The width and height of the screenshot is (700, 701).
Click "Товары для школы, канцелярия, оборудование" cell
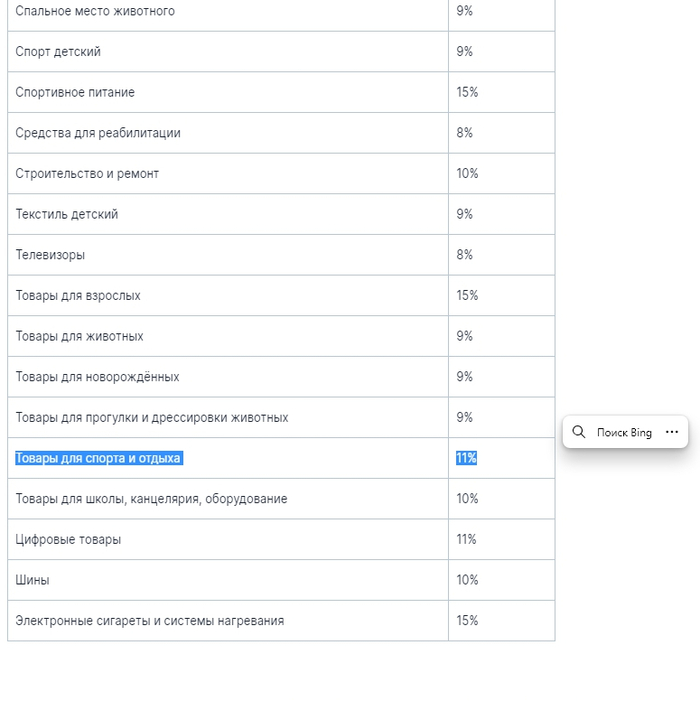(x=151, y=499)
